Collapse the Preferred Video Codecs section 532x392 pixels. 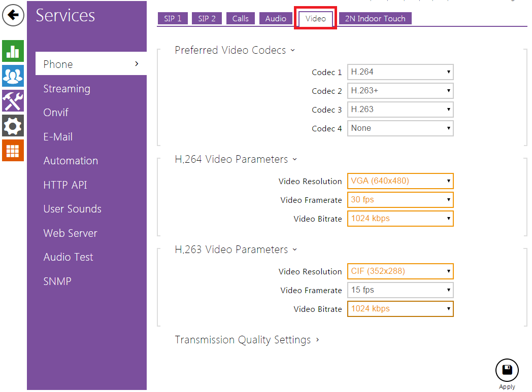click(235, 50)
